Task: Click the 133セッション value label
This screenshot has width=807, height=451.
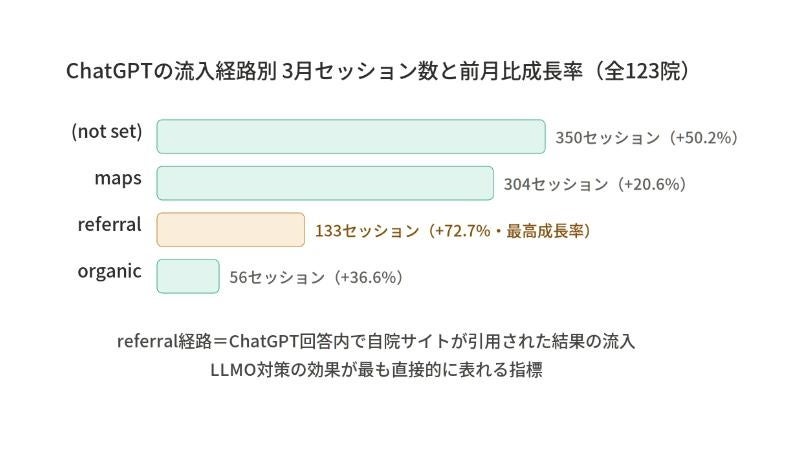Action: pyautogui.click(x=367, y=231)
